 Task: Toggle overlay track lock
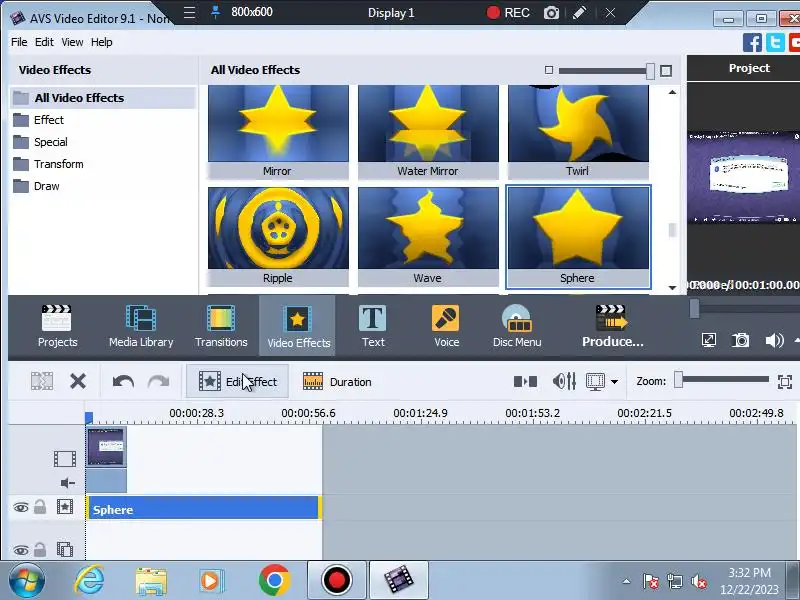40,549
